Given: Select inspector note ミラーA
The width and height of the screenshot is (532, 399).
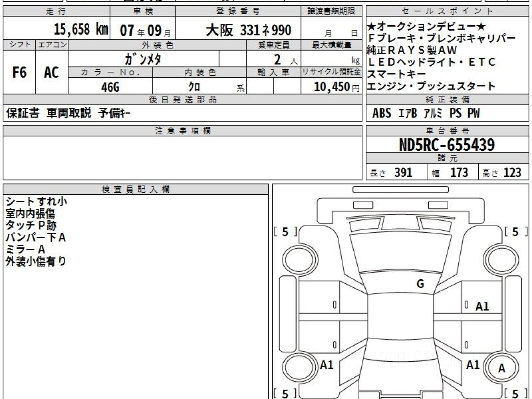Looking at the screenshot, I should pos(25,250).
